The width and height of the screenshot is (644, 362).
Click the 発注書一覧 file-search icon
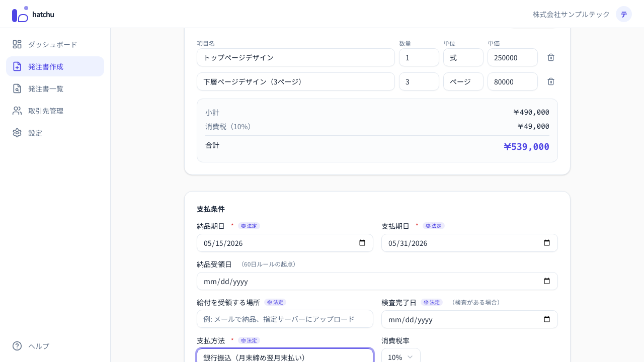click(17, 88)
